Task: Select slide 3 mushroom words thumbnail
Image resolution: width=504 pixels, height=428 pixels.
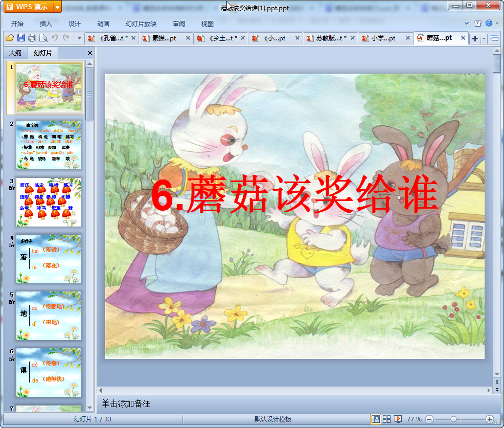Action: pyautogui.click(x=49, y=202)
